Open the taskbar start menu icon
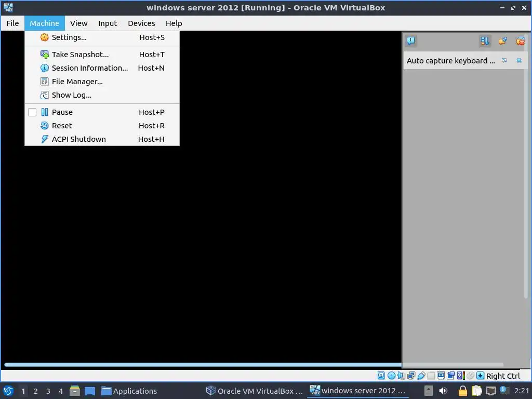This screenshot has height=399, width=532. tap(8, 391)
